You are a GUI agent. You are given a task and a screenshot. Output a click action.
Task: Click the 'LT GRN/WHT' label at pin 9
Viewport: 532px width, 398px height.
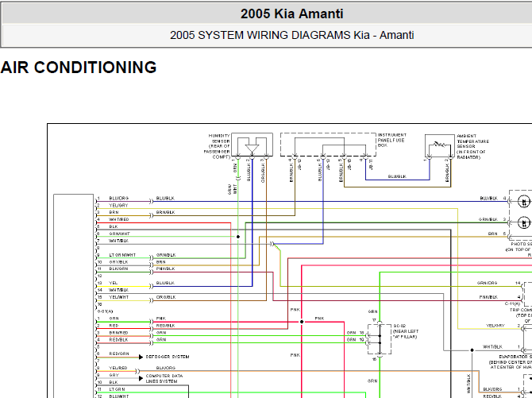(122, 255)
